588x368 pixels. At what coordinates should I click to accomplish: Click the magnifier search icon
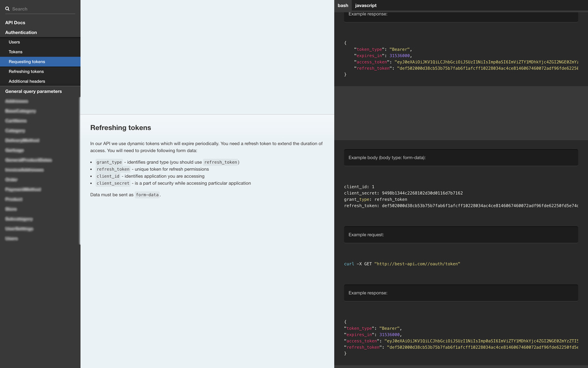coord(7,9)
